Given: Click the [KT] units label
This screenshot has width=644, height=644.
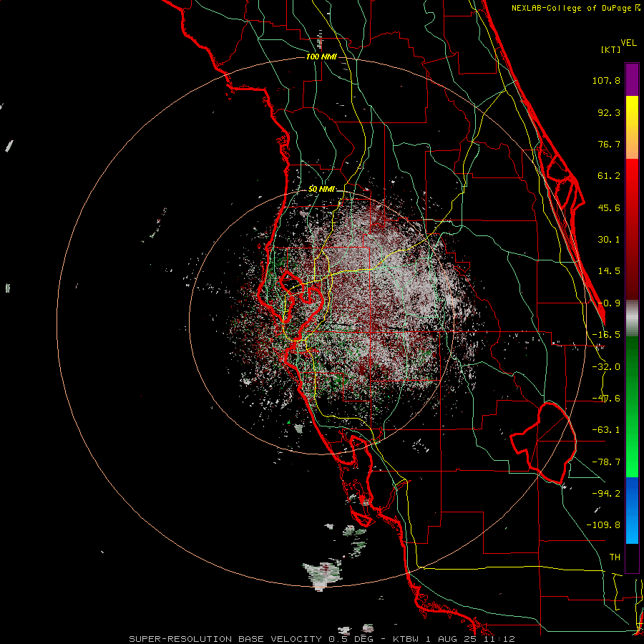Looking at the screenshot, I should click(610, 49).
